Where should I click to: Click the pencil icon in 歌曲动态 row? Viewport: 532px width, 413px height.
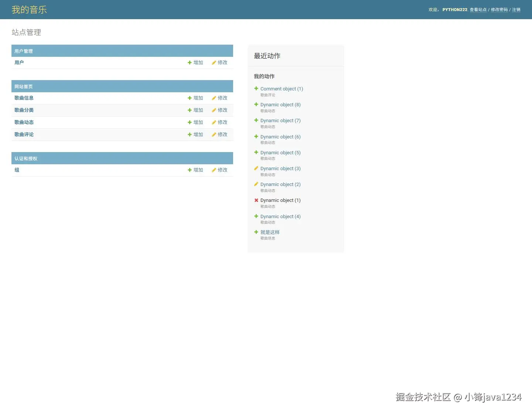click(214, 123)
